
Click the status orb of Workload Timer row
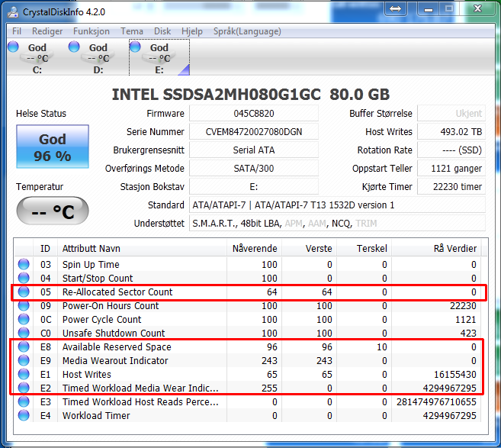pyautogui.click(x=24, y=415)
